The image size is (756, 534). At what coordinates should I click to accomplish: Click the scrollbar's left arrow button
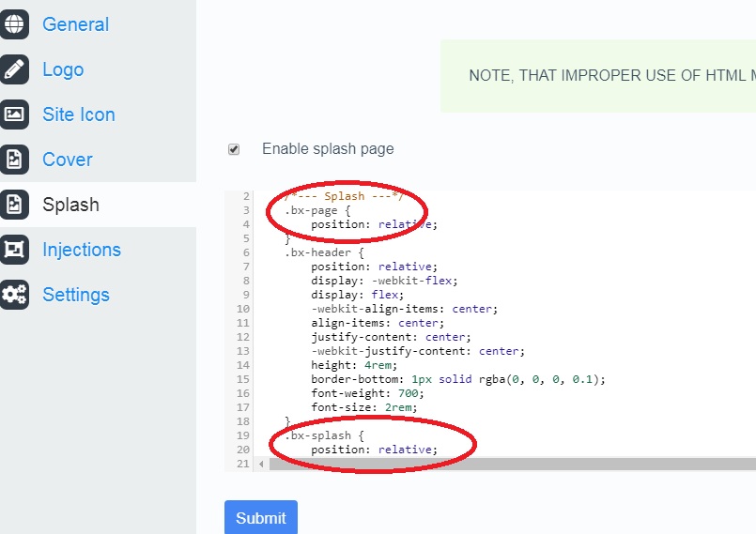tap(261, 464)
